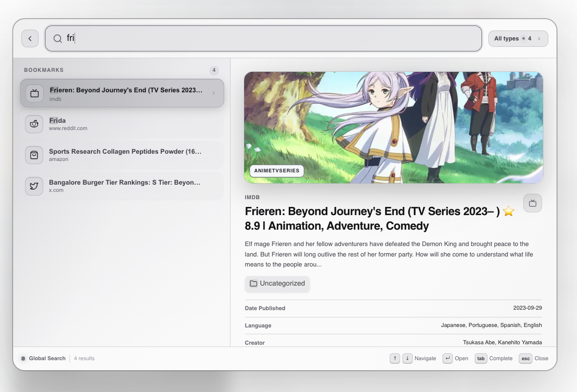The height and width of the screenshot is (392, 577).
Task: Click the TV icon beside Frieren bookmark
Action: point(34,93)
